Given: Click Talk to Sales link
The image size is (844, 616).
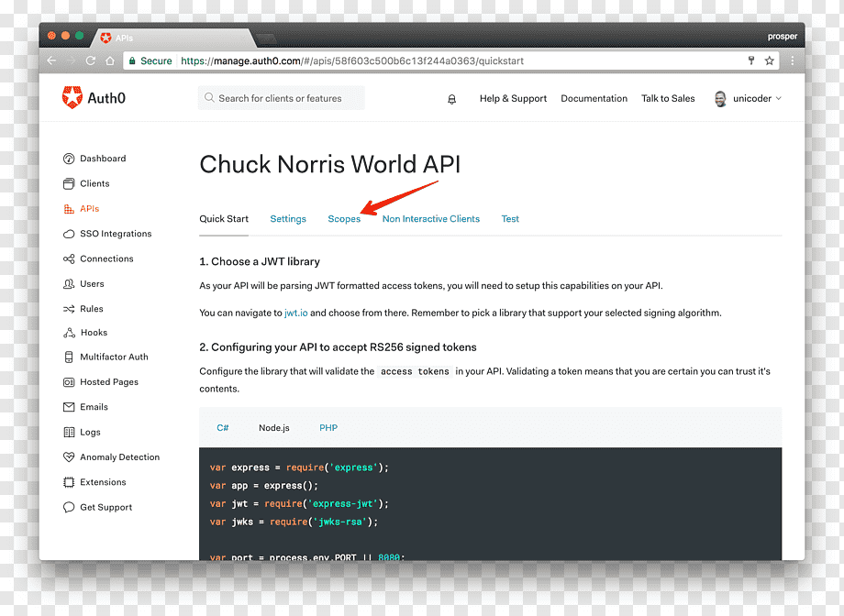Looking at the screenshot, I should [x=668, y=98].
